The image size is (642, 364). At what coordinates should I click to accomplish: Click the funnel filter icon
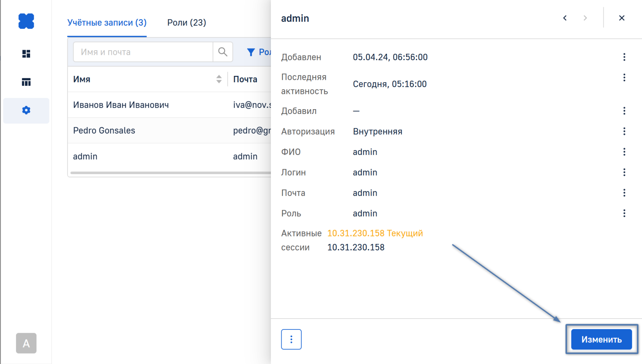point(251,52)
